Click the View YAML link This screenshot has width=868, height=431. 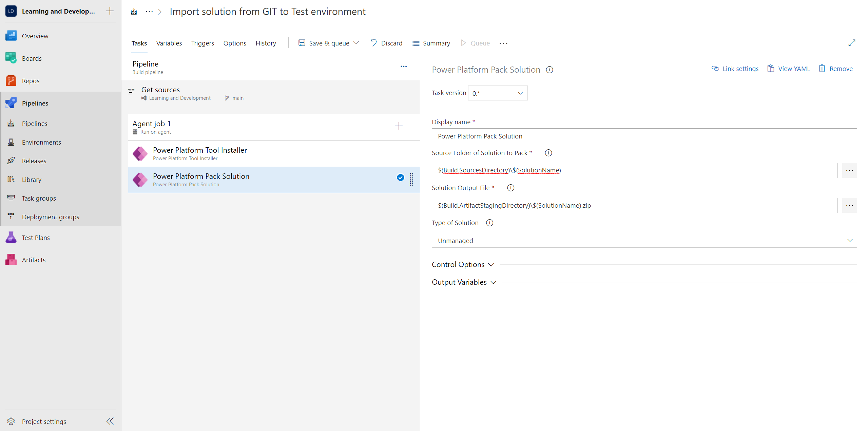pyautogui.click(x=788, y=68)
